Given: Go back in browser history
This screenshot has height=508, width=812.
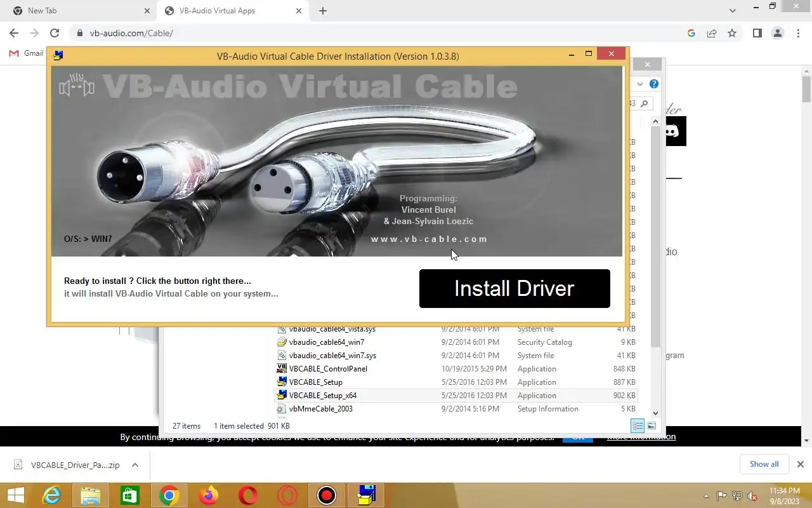Looking at the screenshot, I should click(x=14, y=33).
